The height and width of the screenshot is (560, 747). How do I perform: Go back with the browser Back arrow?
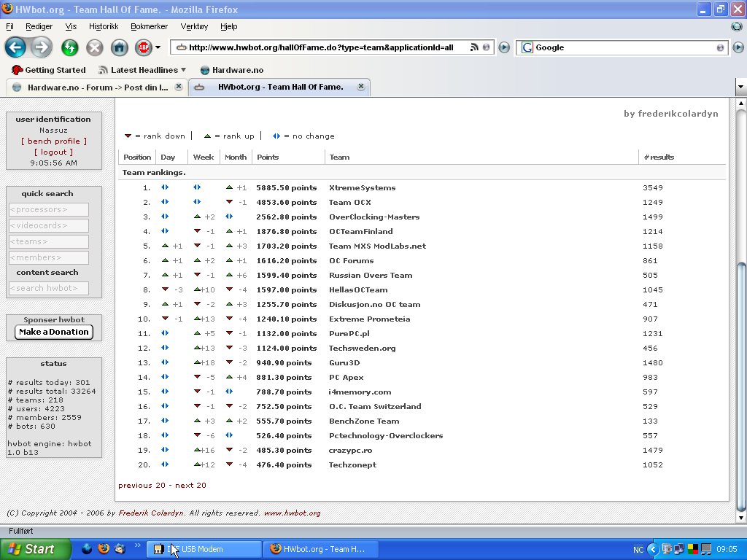point(15,47)
